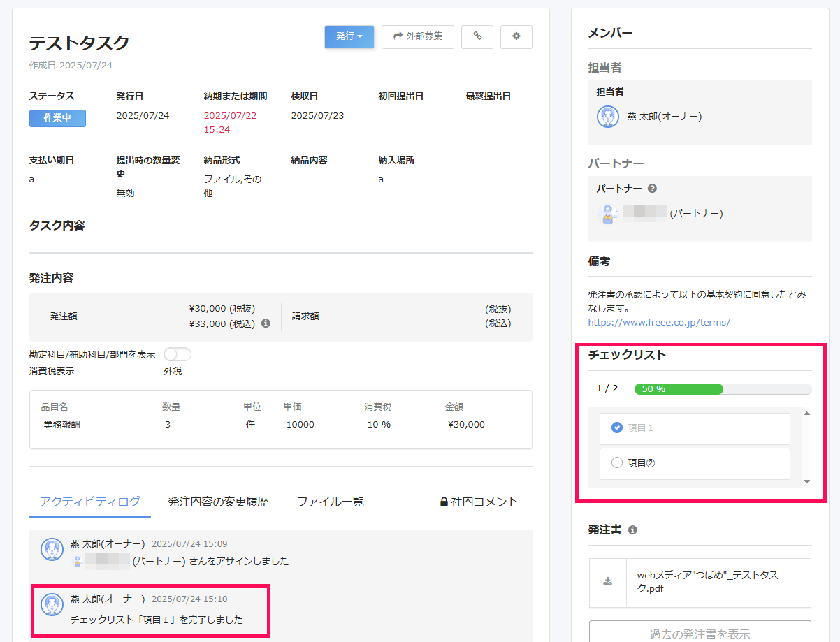This screenshot has height=642, width=840.
Task: Switch to the アクティビティログ tab
Action: [90, 502]
